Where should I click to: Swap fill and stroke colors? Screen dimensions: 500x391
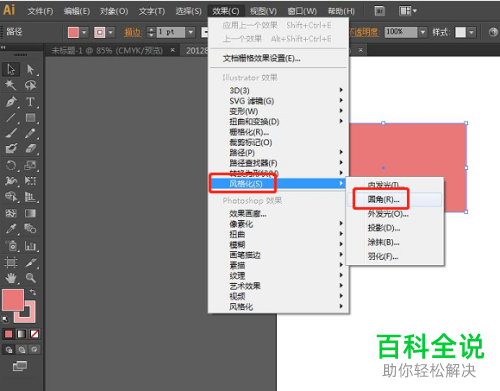click(x=33, y=292)
